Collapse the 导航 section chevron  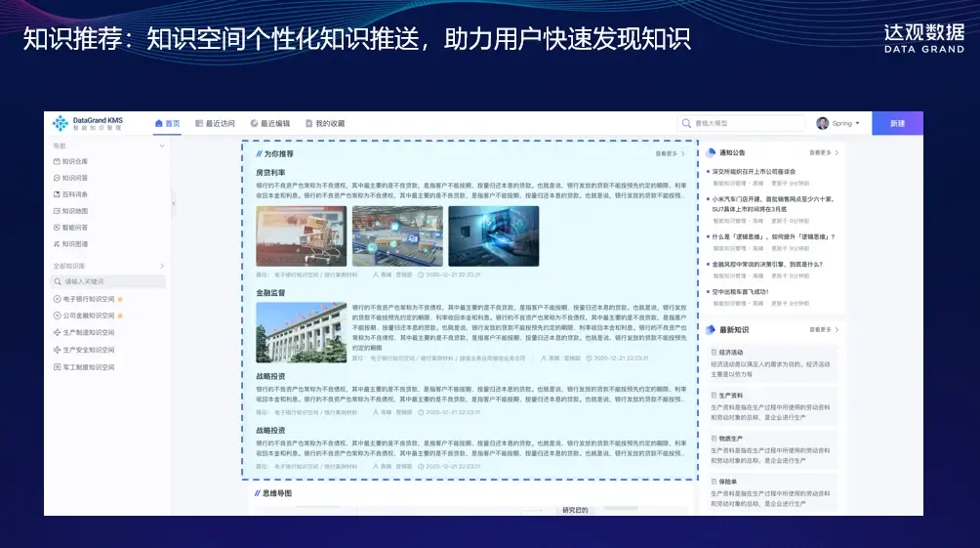pos(162,146)
